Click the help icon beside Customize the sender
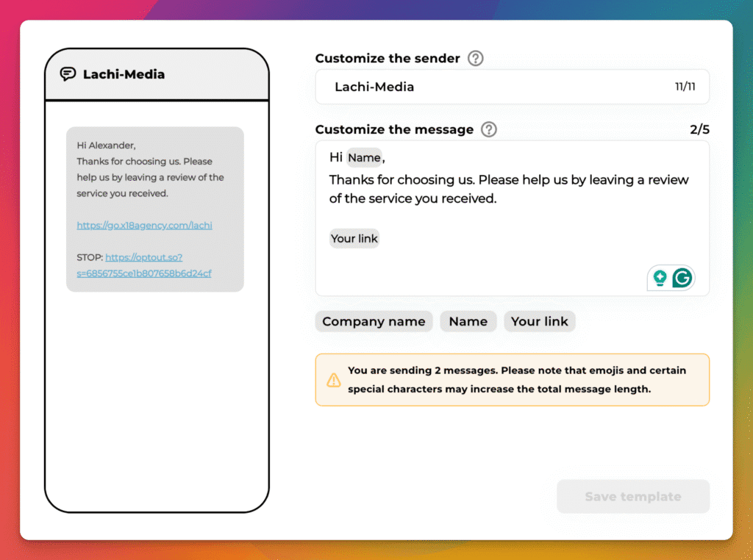Viewport: 753px width, 560px height. click(x=476, y=59)
